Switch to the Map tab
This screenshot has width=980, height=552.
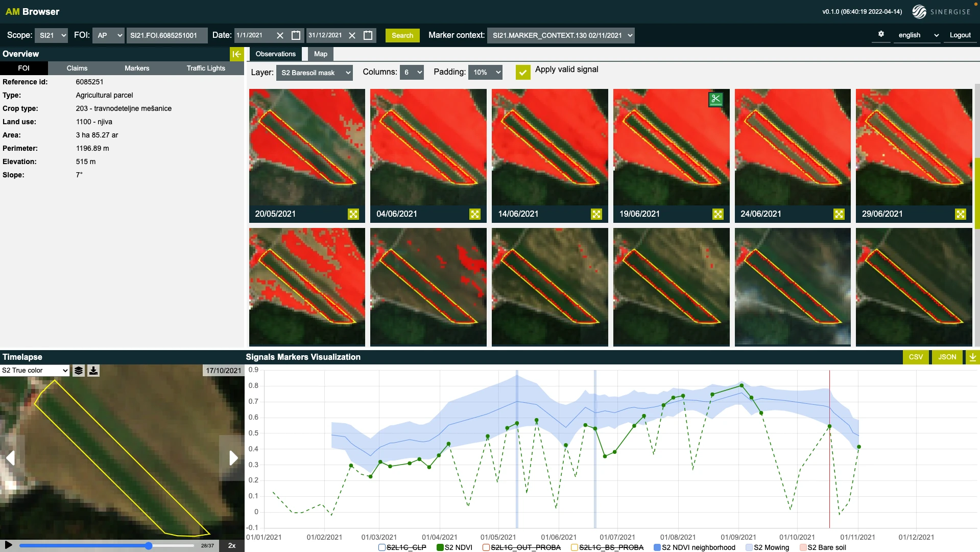320,54
